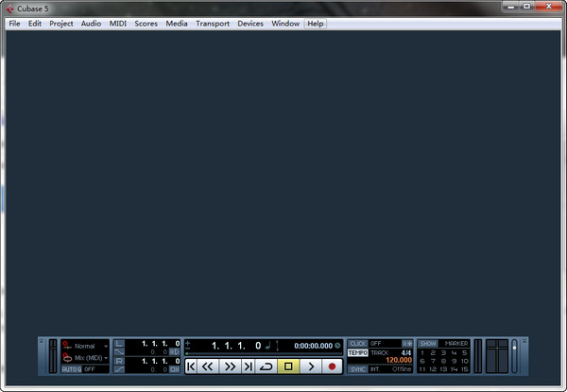Screen dimensions: 567x392
Task: Click the yellow Stop button
Action: tap(288, 366)
